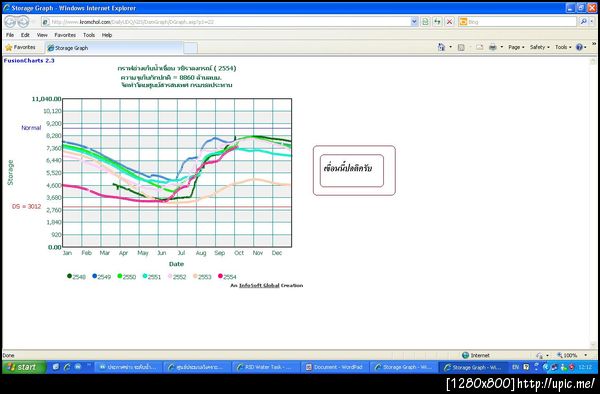Click the Home icon in command bar
600x394 pixels.
[x=442, y=47]
